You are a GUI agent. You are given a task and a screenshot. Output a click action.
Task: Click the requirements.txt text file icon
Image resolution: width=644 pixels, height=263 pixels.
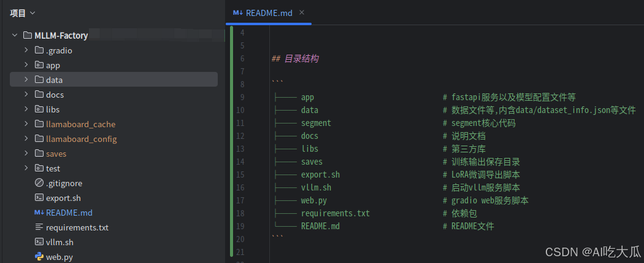39,227
